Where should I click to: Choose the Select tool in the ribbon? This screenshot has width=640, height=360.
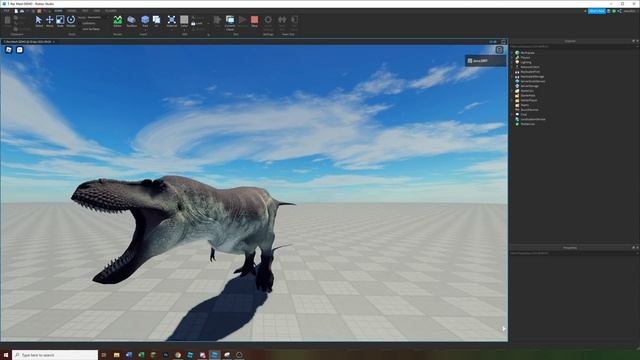click(39, 21)
